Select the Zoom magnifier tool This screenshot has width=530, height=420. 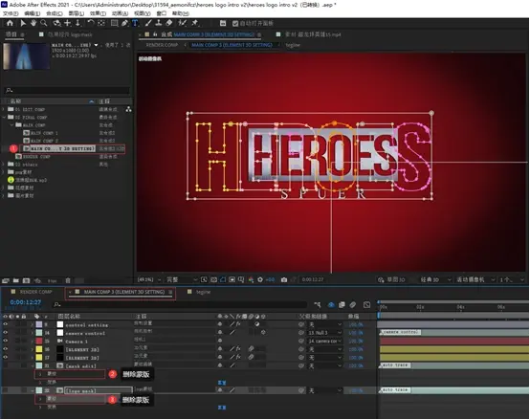pyautogui.click(x=44, y=23)
